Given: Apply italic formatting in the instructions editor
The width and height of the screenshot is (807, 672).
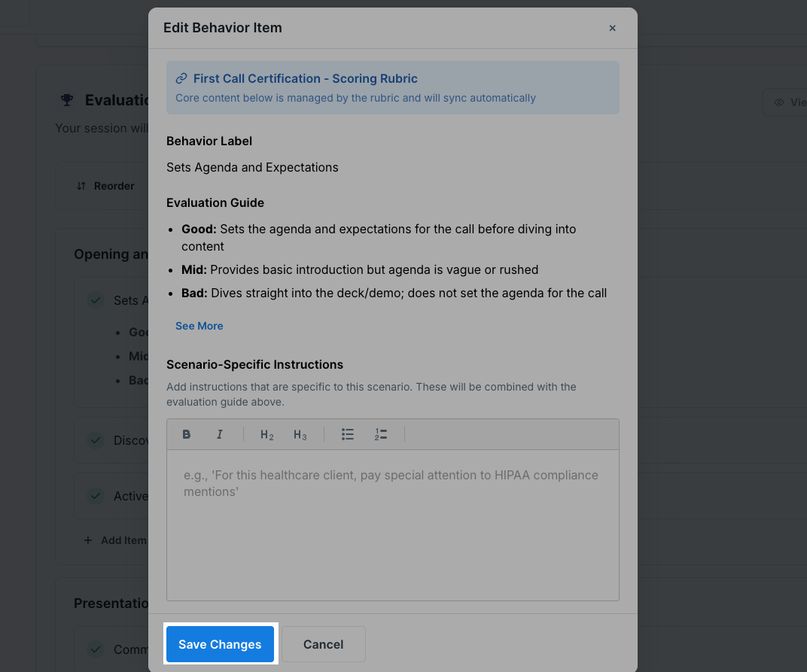Looking at the screenshot, I should click(219, 434).
